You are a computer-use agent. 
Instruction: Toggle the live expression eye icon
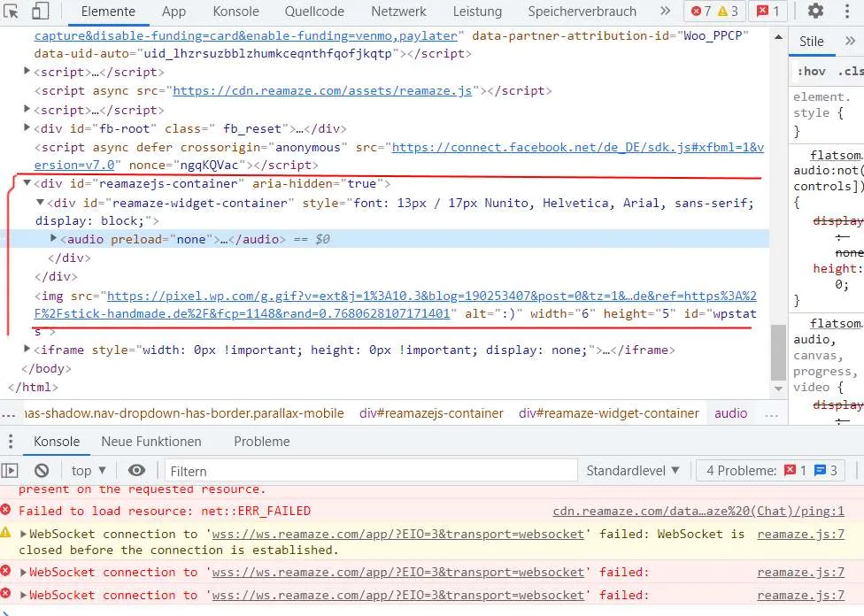(x=136, y=471)
